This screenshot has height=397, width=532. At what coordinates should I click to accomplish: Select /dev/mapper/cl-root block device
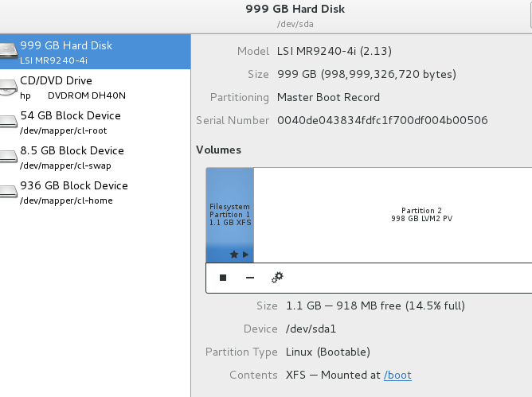(95, 122)
